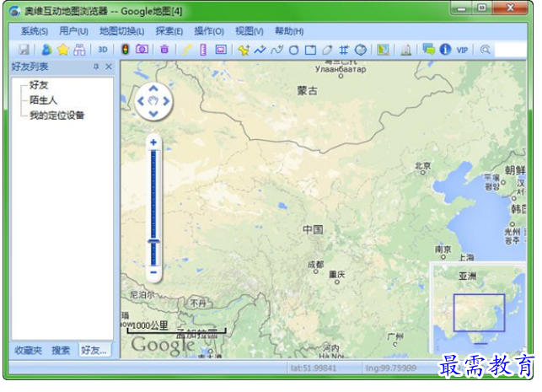Screen dimensions: 542x392
Task: Click the 蒙古 country label
Action: [x=308, y=91]
